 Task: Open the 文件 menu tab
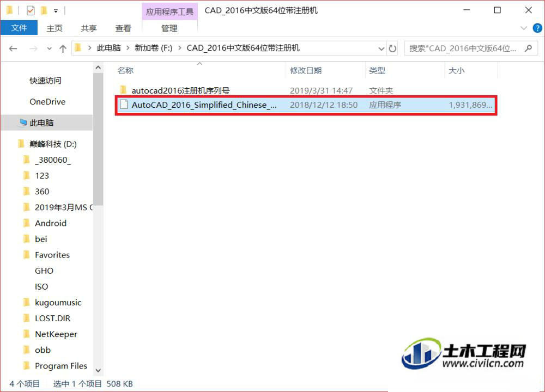19,28
